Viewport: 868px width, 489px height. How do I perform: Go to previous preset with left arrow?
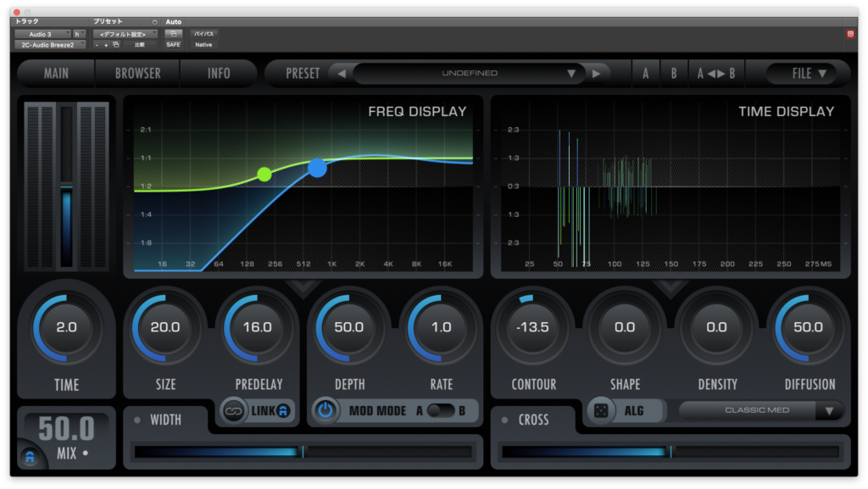tap(342, 74)
